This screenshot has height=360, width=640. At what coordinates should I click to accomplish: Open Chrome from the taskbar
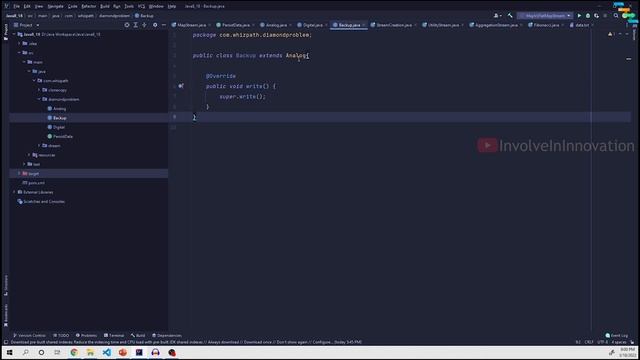pos(74,352)
